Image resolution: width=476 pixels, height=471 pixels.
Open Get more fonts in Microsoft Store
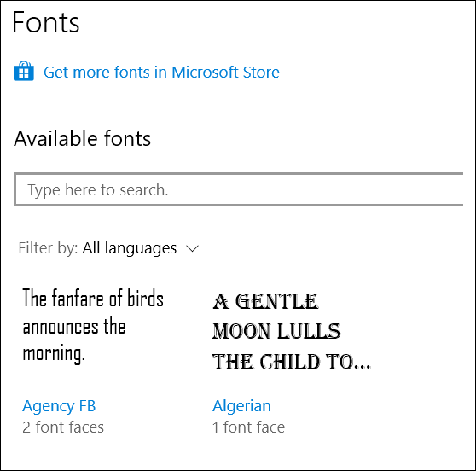(x=161, y=73)
